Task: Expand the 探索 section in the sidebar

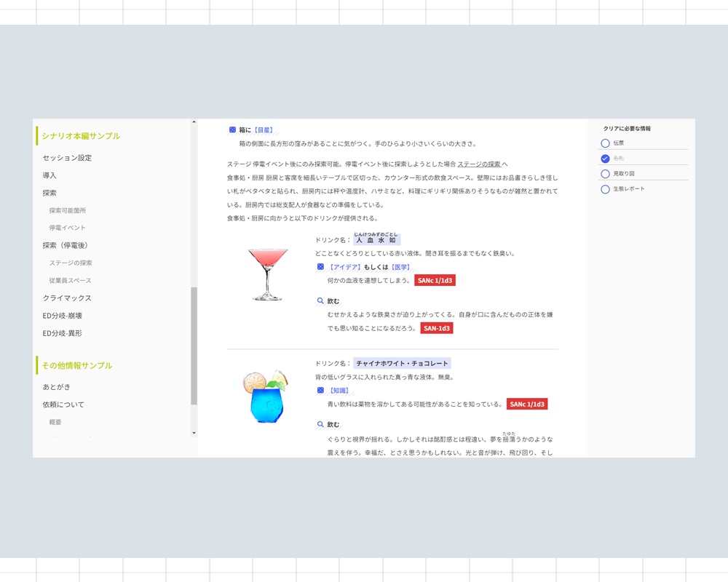Action: [49, 192]
